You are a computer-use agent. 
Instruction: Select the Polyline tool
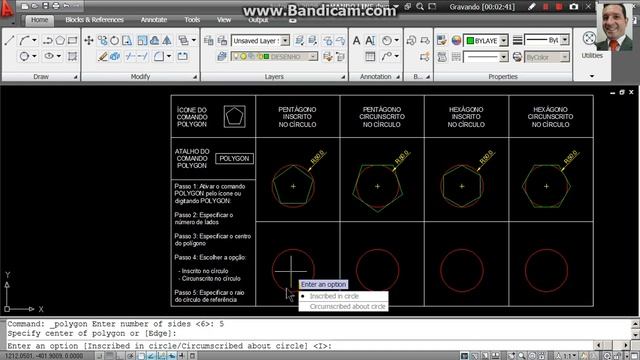coord(48,40)
